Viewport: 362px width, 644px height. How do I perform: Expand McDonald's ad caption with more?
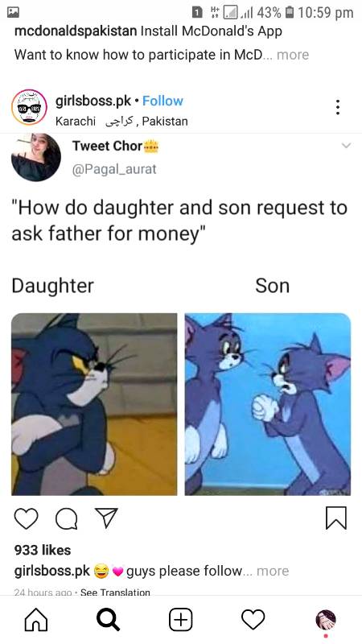coord(293,55)
